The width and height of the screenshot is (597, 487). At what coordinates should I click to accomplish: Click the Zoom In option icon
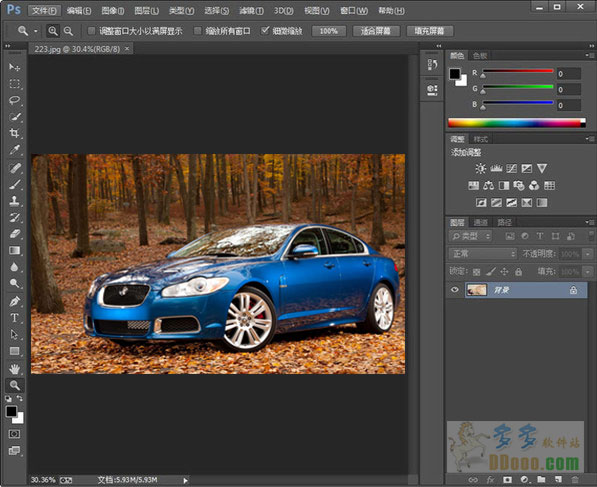tap(53, 31)
